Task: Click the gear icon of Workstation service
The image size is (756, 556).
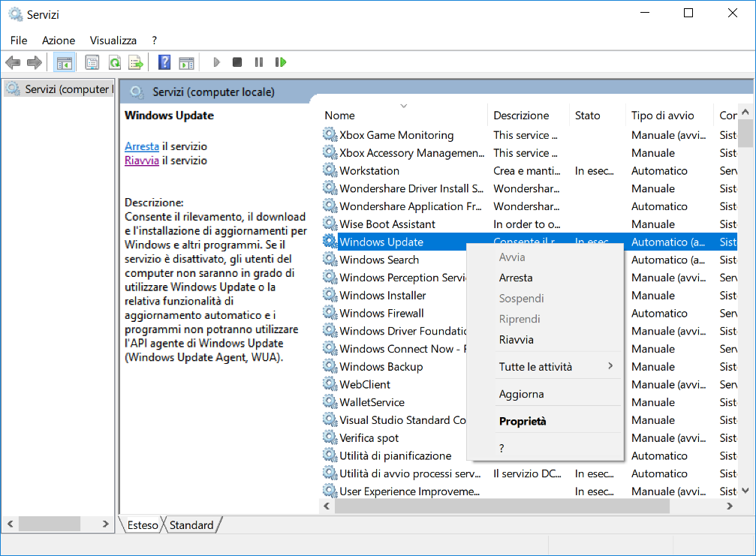Action: 330,170
